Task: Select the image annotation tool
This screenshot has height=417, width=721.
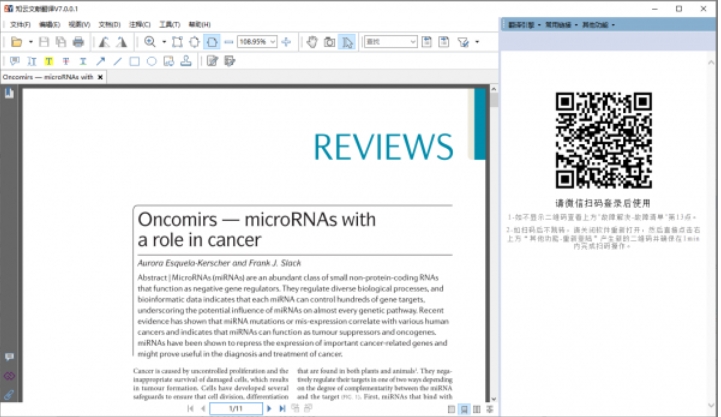Action: point(169,61)
